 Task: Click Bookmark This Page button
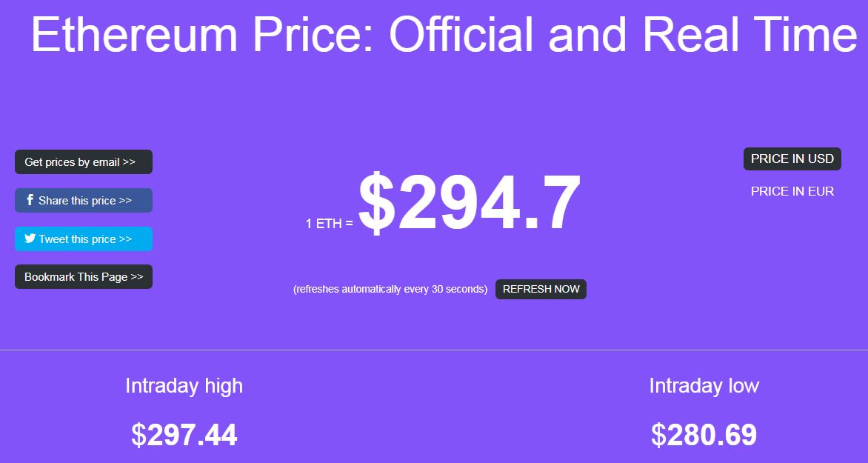[x=83, y=277]
